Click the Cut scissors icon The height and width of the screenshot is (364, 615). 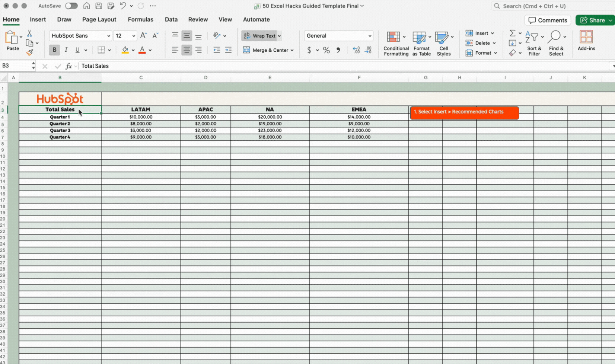[x=29, y=34]
